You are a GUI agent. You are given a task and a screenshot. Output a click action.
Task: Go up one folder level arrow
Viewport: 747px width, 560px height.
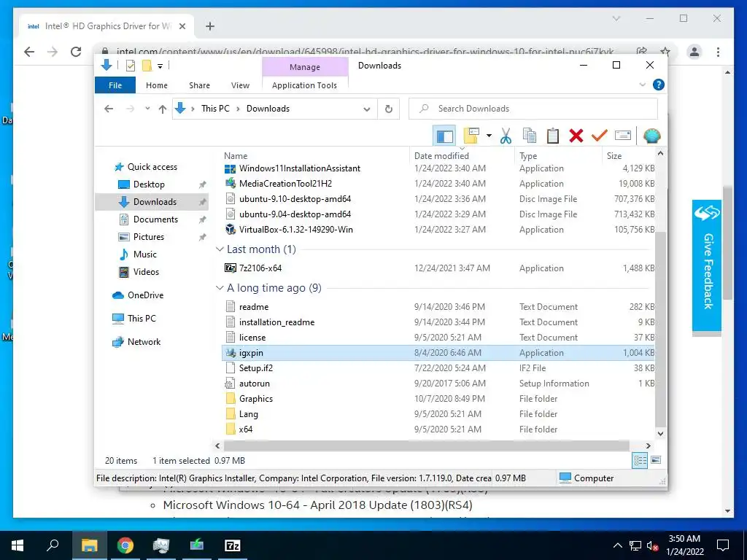163,109
